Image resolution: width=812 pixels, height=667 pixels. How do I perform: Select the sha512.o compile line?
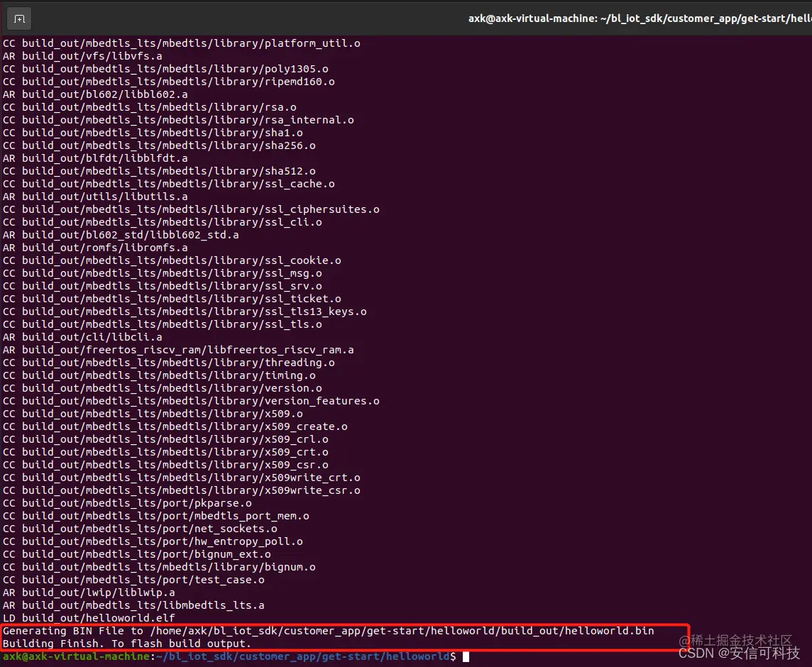tap(159, 171)
